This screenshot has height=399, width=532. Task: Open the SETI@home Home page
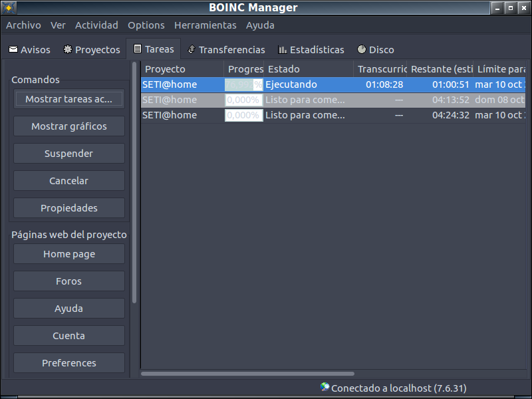click(68, 253)
